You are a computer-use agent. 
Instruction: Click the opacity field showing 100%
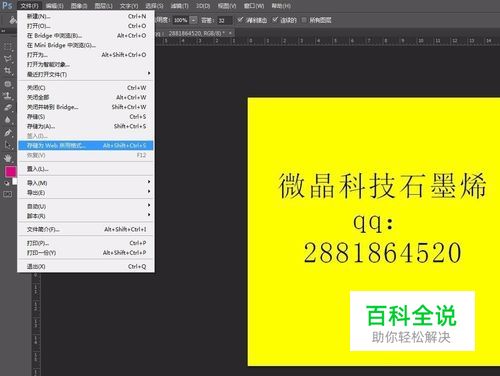point(181,20)
